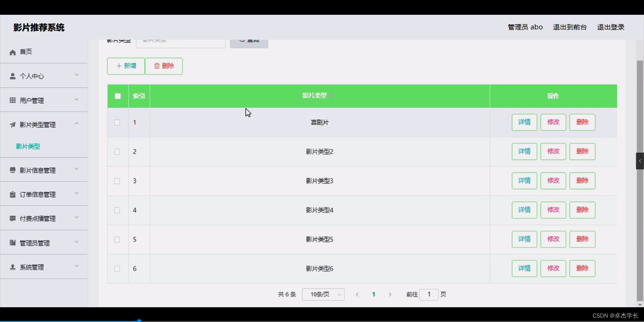Check the checkbox for row 喜剧片
Viewport: 644px width, 322px height.
(x=117, y=123)
